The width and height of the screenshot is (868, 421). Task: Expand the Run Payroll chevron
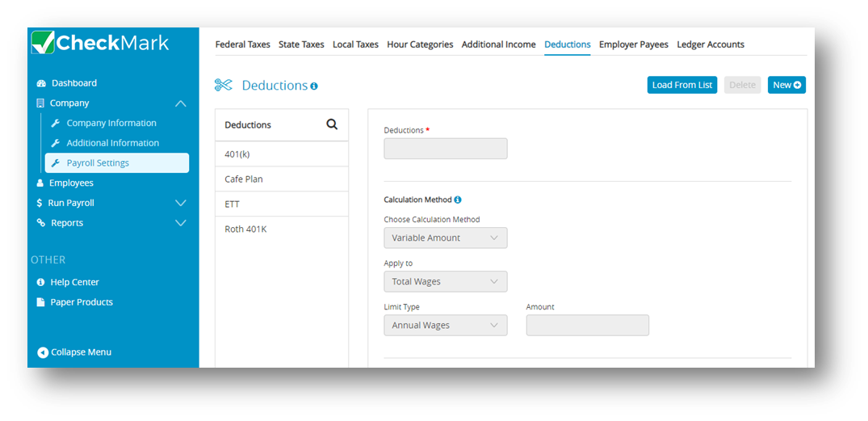point(181,203)
